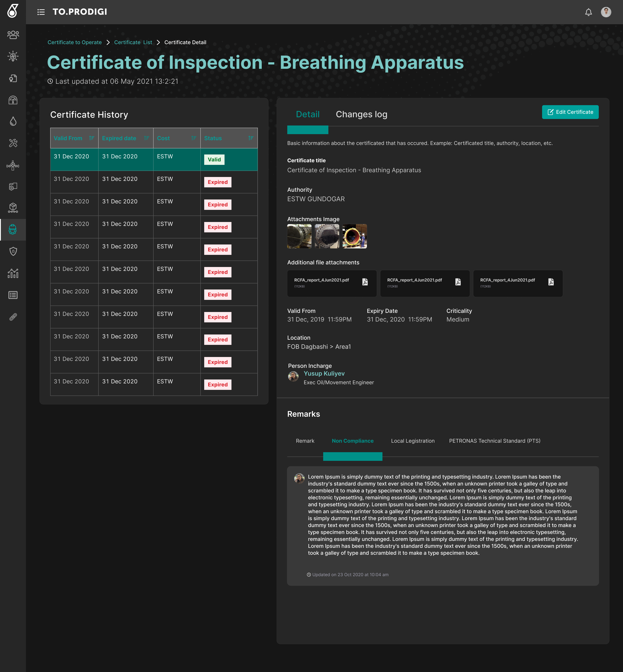Switch to Changes log tab
623x672 pixels.
point(361,114)
